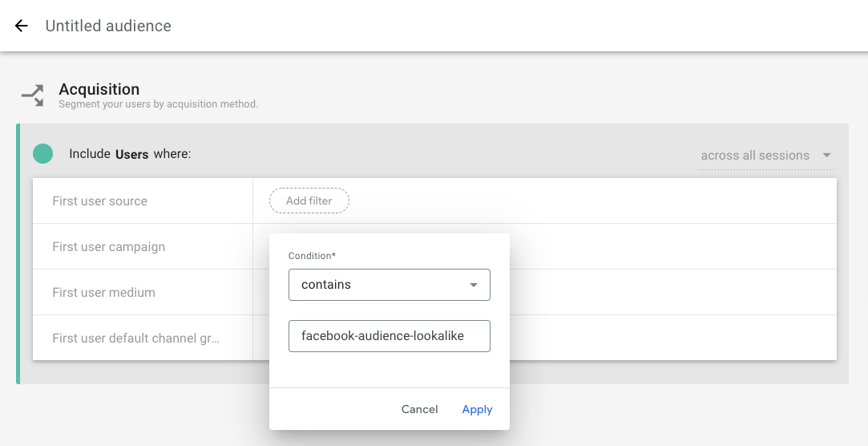Viewport: 868px width, 446px height.
Task: Click the Condition* field label
Action: click(312, 256)
